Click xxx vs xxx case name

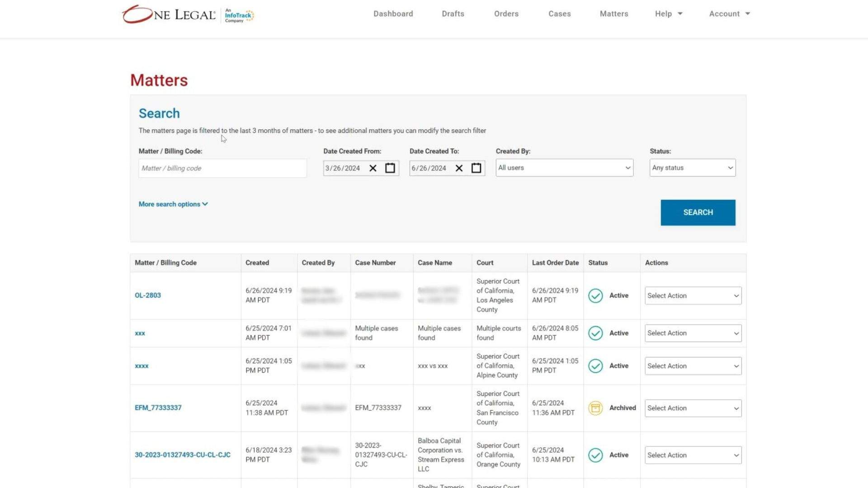[433, 366]
